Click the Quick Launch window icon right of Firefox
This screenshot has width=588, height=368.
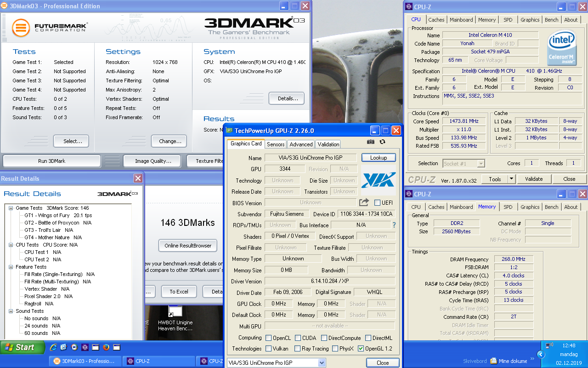pyautogui.click(x=117, y=347)
